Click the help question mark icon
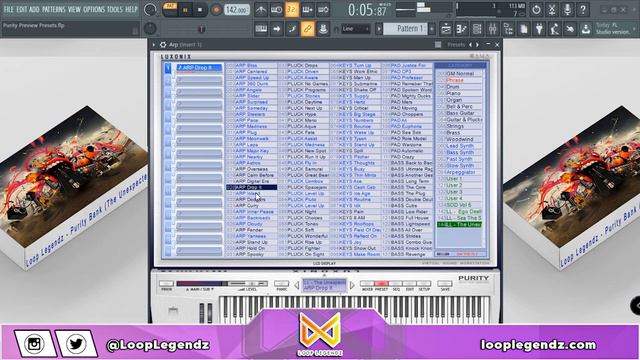The width and height of the screenshot is (640, 360). (x=583, y=10)
